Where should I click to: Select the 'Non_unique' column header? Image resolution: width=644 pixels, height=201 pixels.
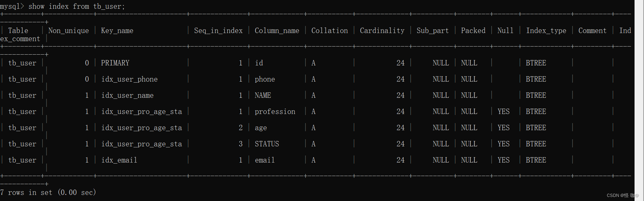[x=68, y=31]
